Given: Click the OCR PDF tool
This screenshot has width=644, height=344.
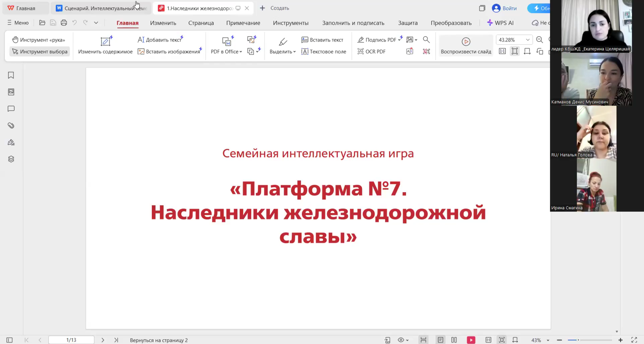Looking at the screenshot, I should click(x=371, y=51).
